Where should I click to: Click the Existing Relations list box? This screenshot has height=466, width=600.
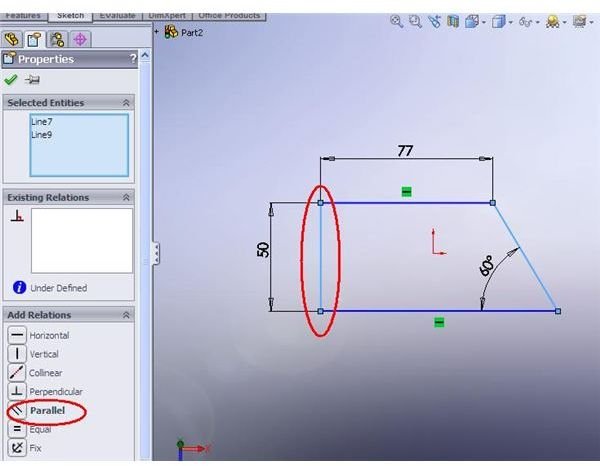point(82,241)
